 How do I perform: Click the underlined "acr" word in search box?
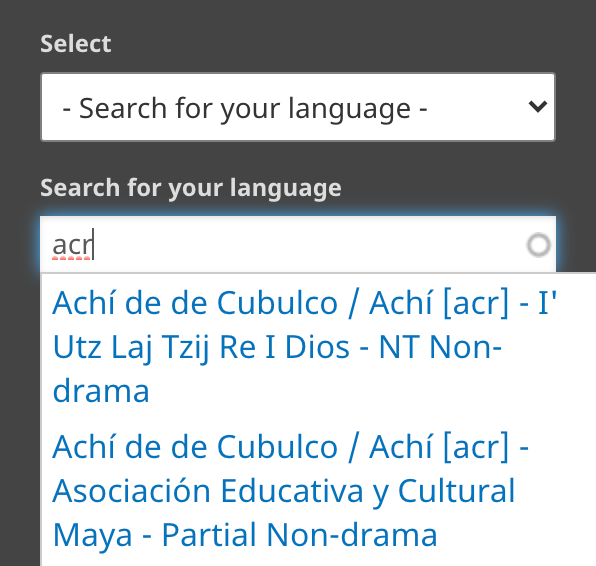tap(72, 246)
